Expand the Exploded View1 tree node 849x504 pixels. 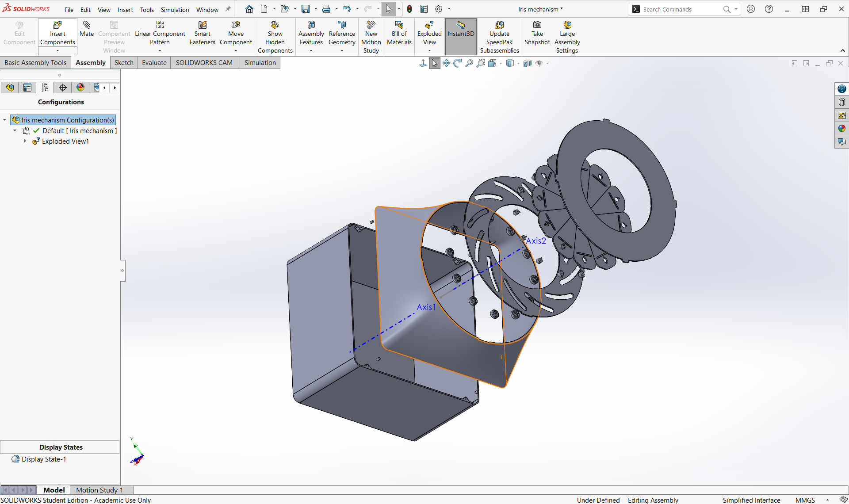point(25,141)
